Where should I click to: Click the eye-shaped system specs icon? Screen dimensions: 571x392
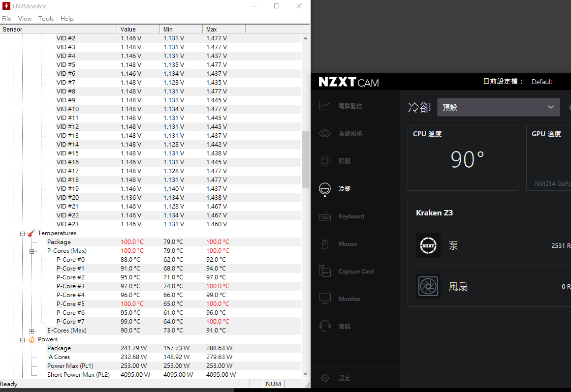pos(325,133)
